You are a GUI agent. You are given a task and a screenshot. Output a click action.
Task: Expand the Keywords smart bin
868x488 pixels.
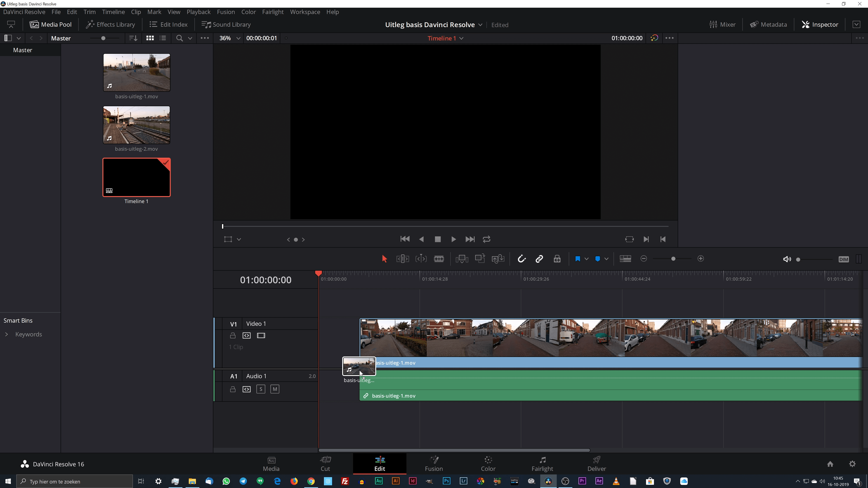pyautogui.click(x=6, y=334)
